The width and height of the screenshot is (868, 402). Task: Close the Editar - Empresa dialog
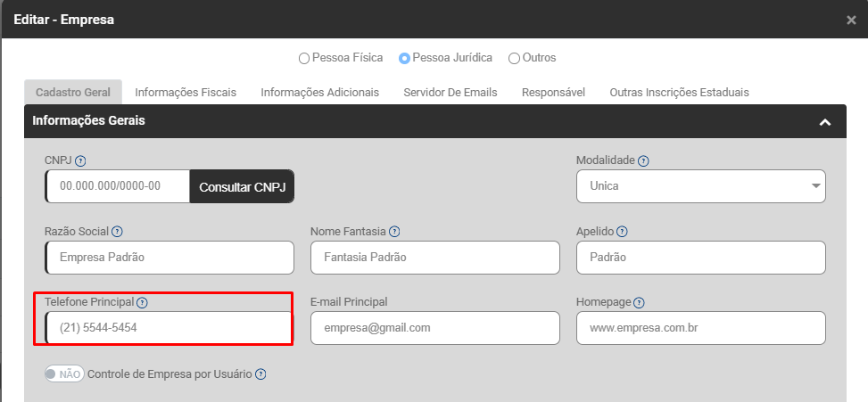coord(851,20)
